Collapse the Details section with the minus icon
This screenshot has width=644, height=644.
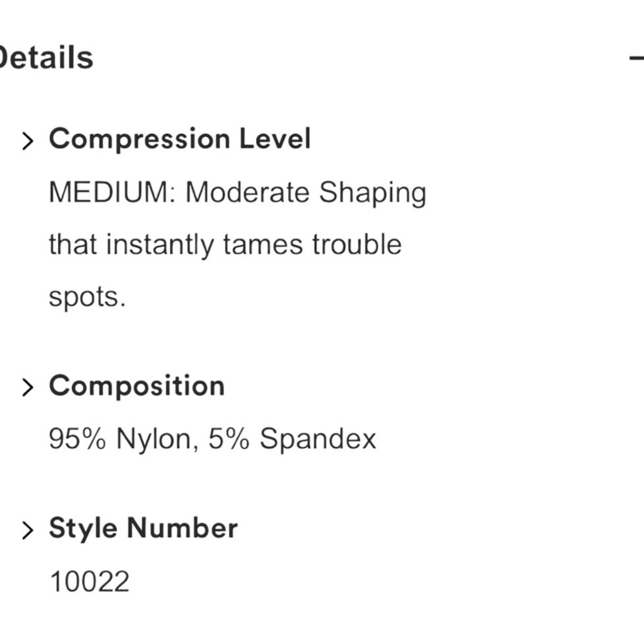[637, 58]
